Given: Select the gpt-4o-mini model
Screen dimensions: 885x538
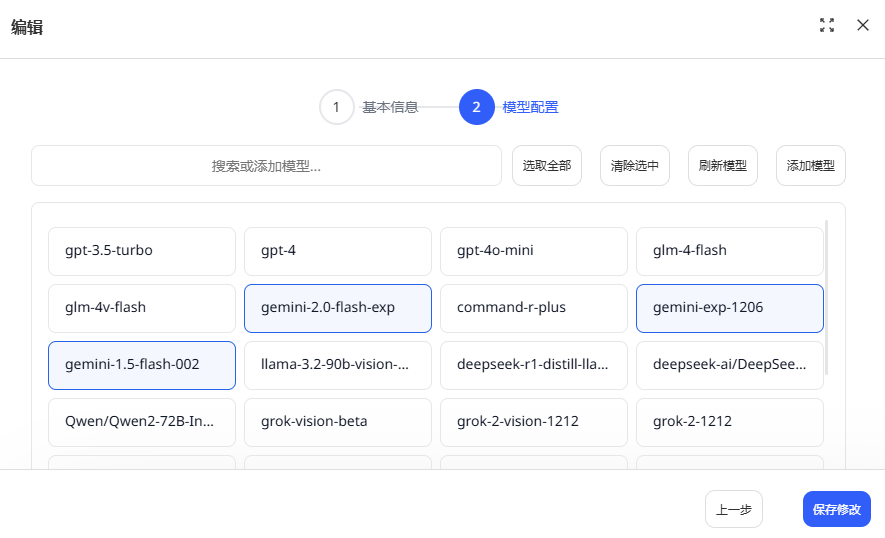Looking at the screenshot, I should coord(534,251).
